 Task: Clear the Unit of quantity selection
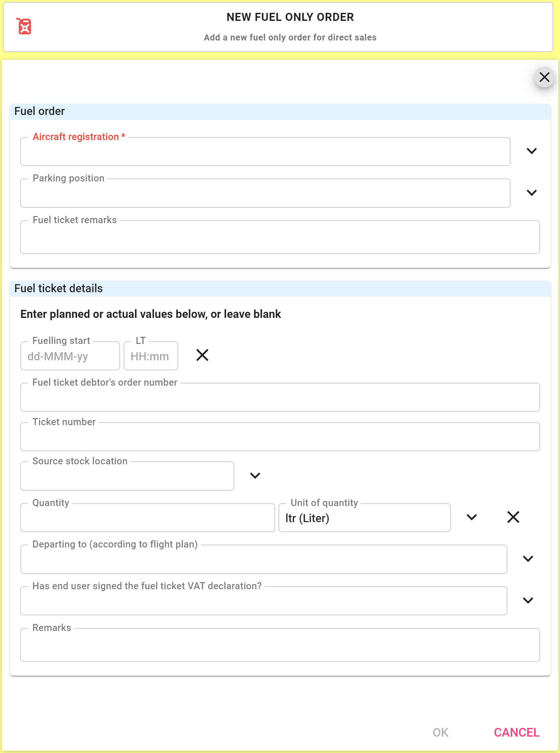click(513, 517)
